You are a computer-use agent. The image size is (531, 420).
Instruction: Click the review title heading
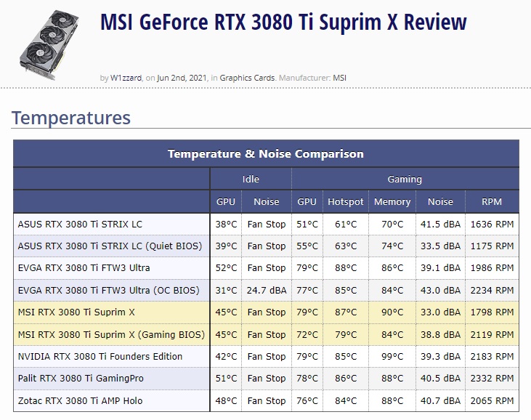click(283, 22)
